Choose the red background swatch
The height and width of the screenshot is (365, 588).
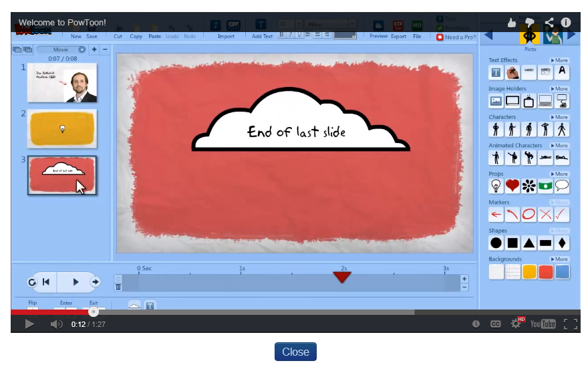click(x=546, y=272)
